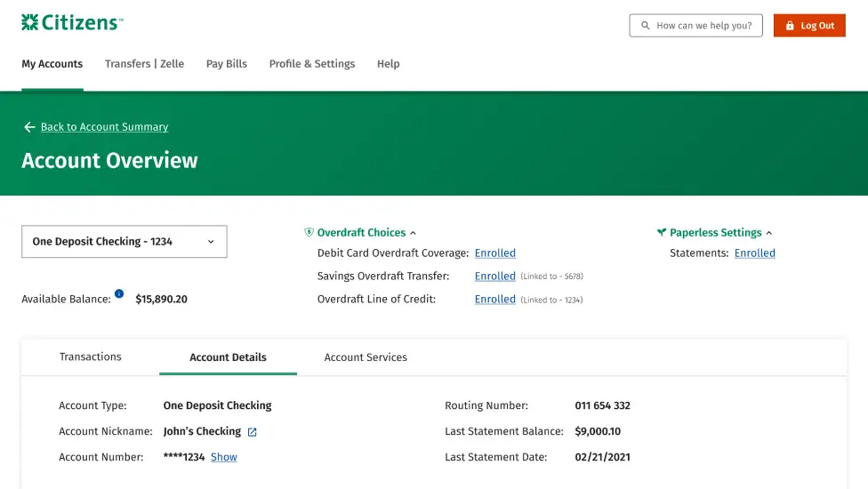Click the Savings Overdraft Transfer label
Viewport: 868px width, 489px height.
tap(383, 276)
